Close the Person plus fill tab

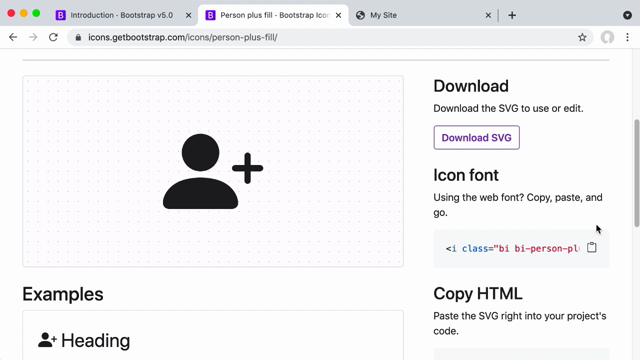[338, 16]
